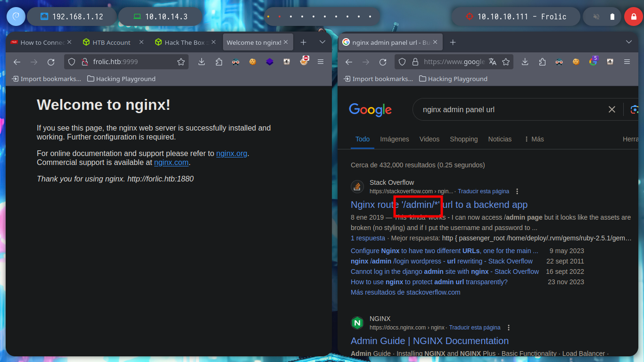
Task: Open the nginx.org documentation link
Action: tap(231, 154)
